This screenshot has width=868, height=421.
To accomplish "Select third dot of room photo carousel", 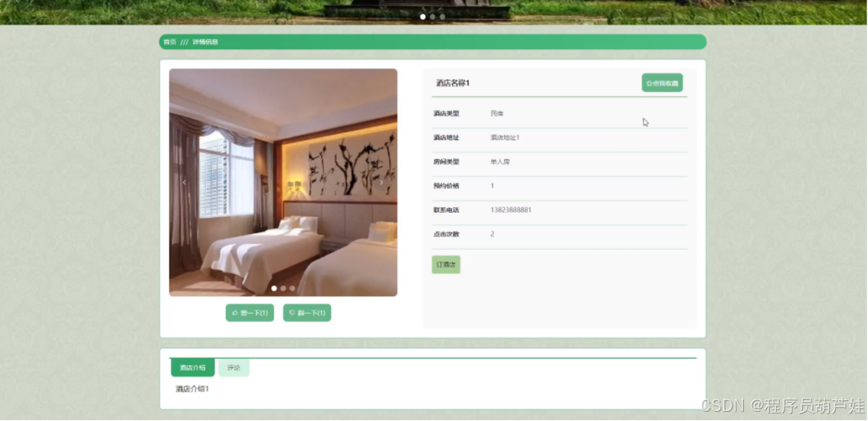I will [x=293, y=289].
